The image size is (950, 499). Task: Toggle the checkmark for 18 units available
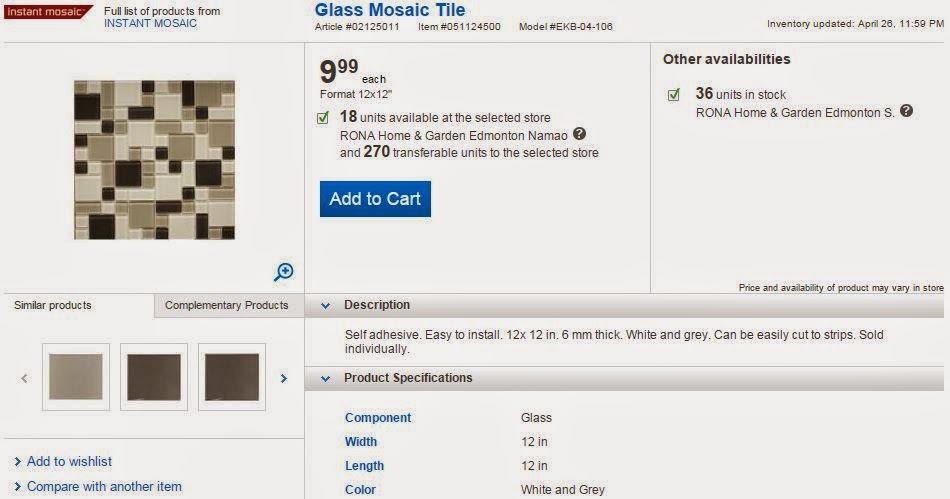323,118
